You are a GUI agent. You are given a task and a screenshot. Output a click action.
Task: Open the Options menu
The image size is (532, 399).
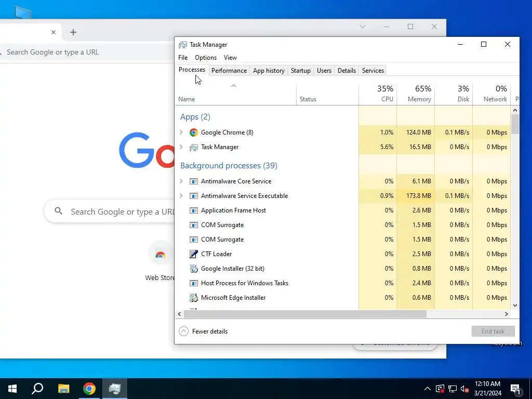[x=206, y=57]
